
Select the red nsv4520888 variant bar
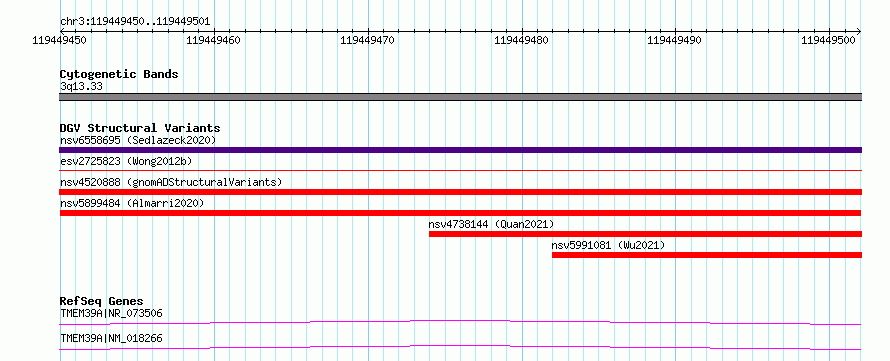(x=460, y=192)
